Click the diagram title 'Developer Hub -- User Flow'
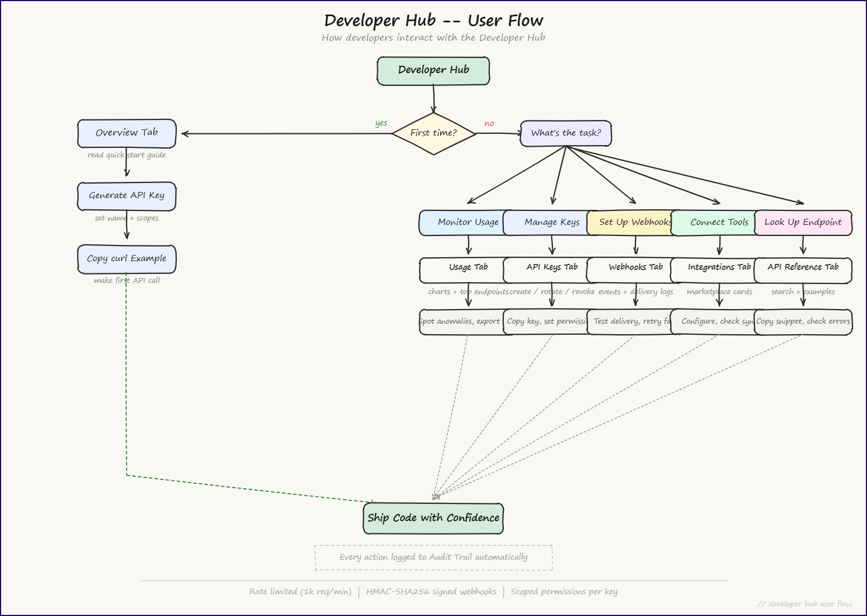The height and width of the screenshot is (616, 867). point(433,21)
